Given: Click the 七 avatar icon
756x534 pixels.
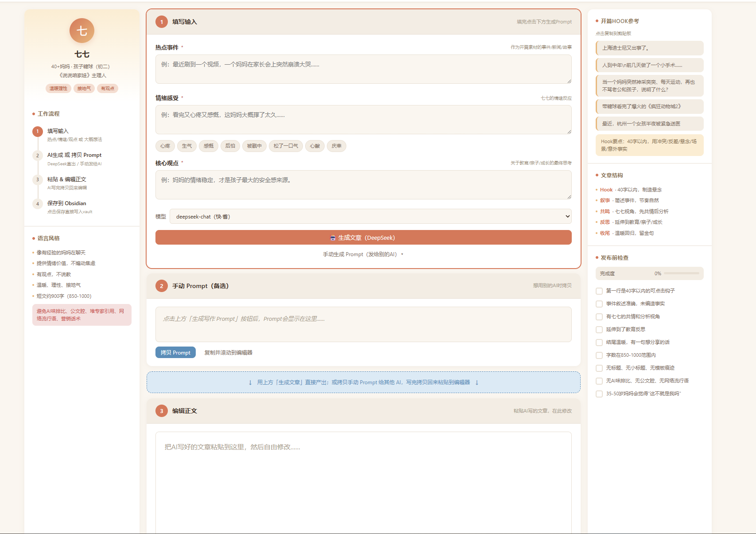Looking at the screenshot, I should tap(82, 31).
